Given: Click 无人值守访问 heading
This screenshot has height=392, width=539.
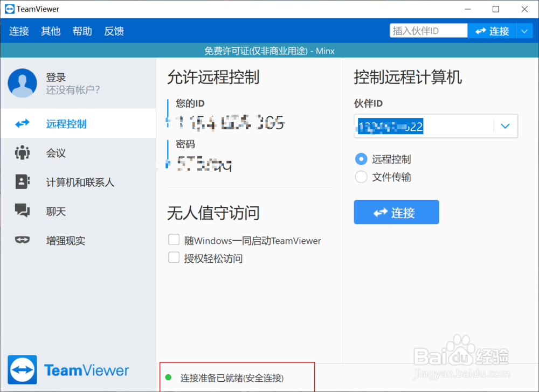Looking at the screenshot, I should pos(213,213).
